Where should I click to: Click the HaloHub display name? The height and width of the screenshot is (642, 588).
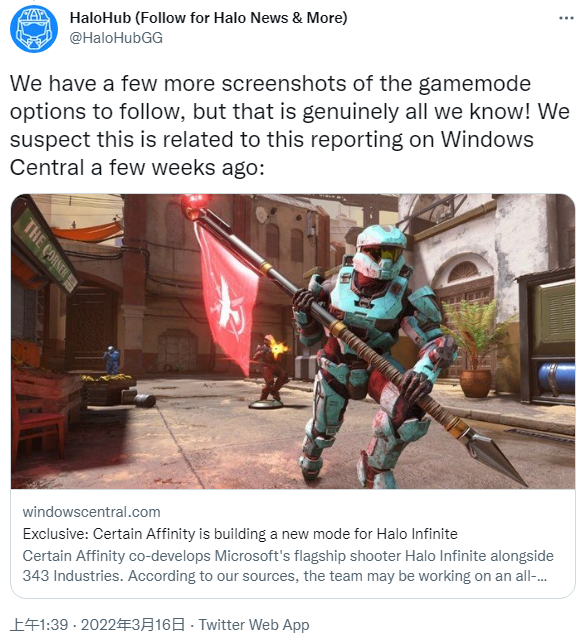(x=208, y=18)
